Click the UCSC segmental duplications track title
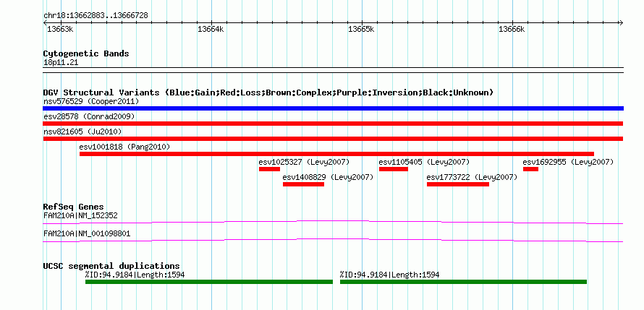 (x=111, y=266)
